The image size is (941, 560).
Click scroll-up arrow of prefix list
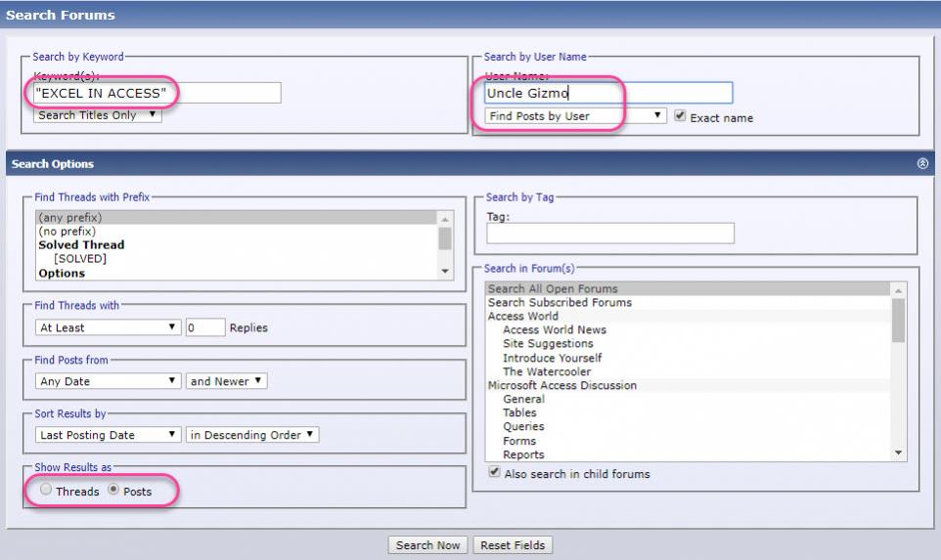445,218
